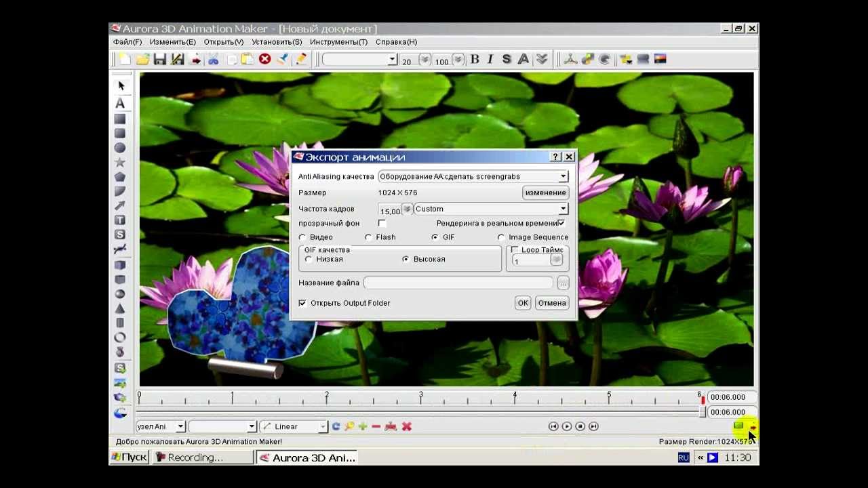Open the Инструменты(T) menu
This screenshot has height=488, width=868.
(338, 42)
